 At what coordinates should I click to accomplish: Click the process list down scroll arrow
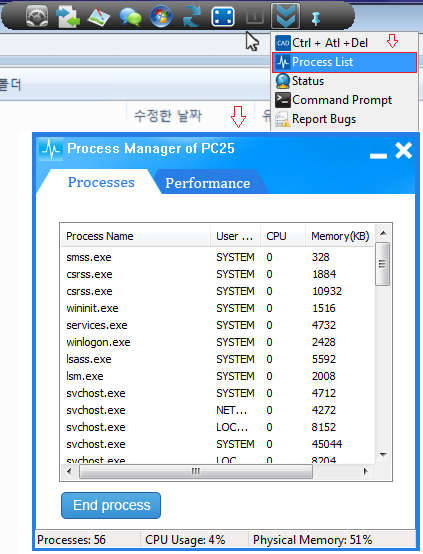(383, 455)
